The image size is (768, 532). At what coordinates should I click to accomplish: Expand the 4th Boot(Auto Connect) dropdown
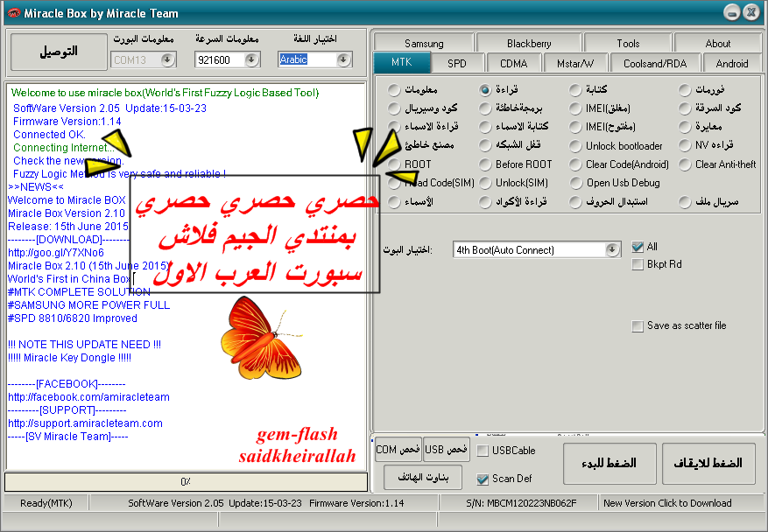point(612,250)
